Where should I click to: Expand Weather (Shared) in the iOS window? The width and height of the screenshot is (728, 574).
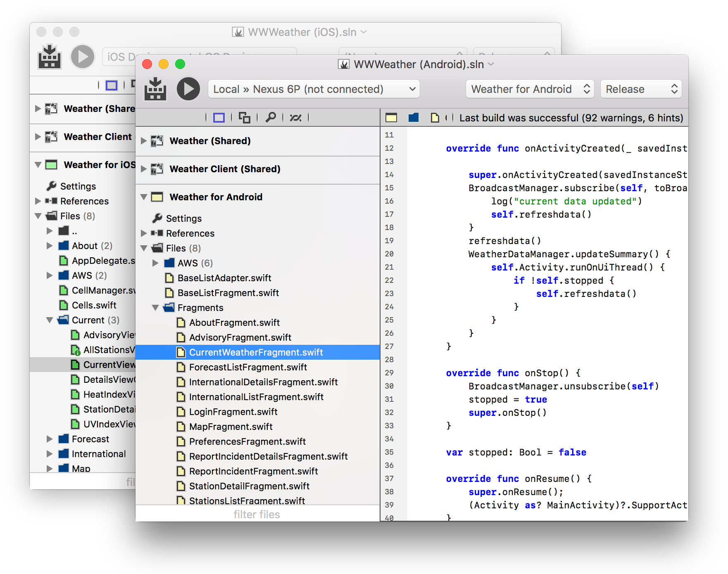38,109
